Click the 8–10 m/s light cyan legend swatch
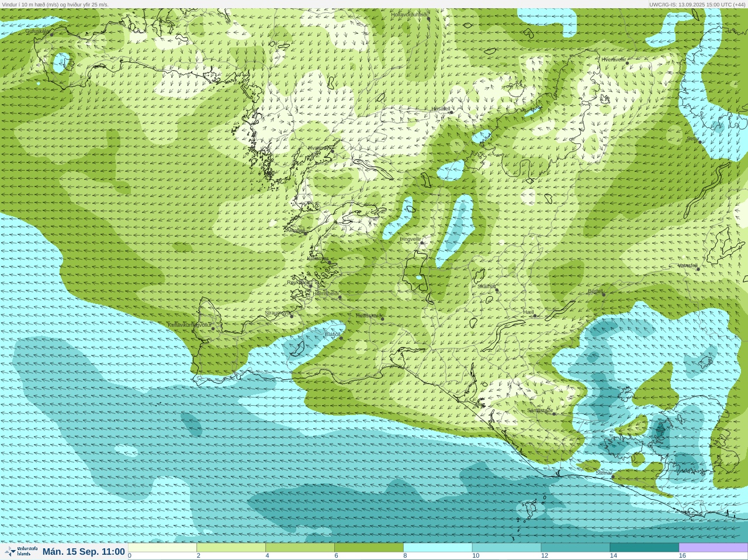 click(x=438, y=548)
